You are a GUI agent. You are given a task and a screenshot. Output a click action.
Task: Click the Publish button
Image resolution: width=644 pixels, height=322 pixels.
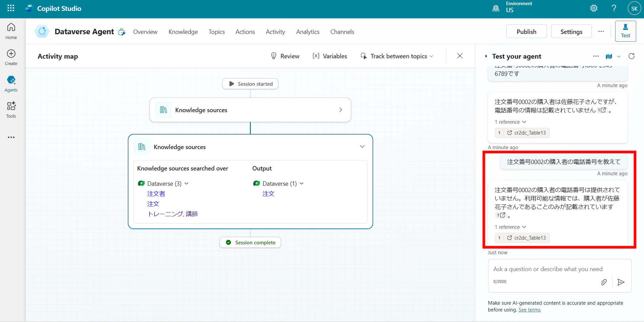click(x=526, y=32)
